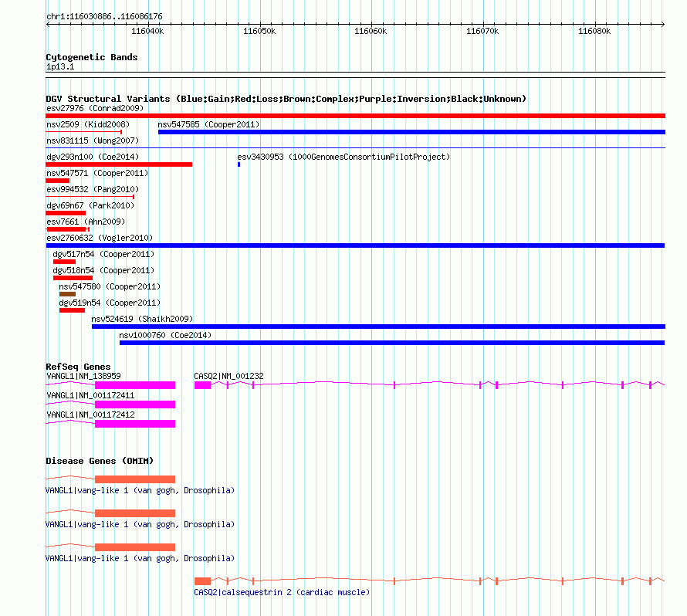Click the nsv2509 (Kidd2008) label
687x616 pixels.
(88, 124)
